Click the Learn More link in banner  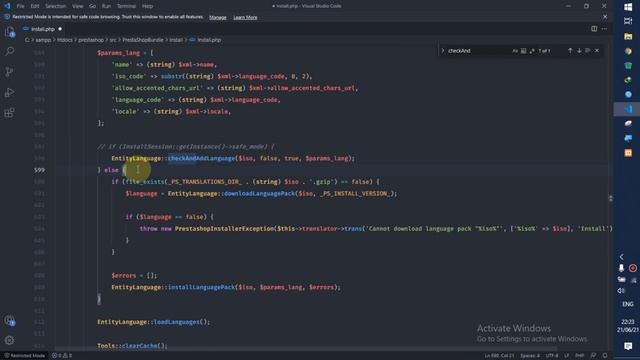click(245, 18)
